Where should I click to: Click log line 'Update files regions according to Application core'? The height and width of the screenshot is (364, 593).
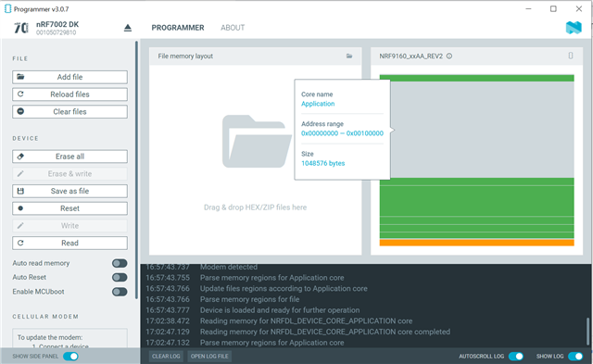(x=284, y=288)
